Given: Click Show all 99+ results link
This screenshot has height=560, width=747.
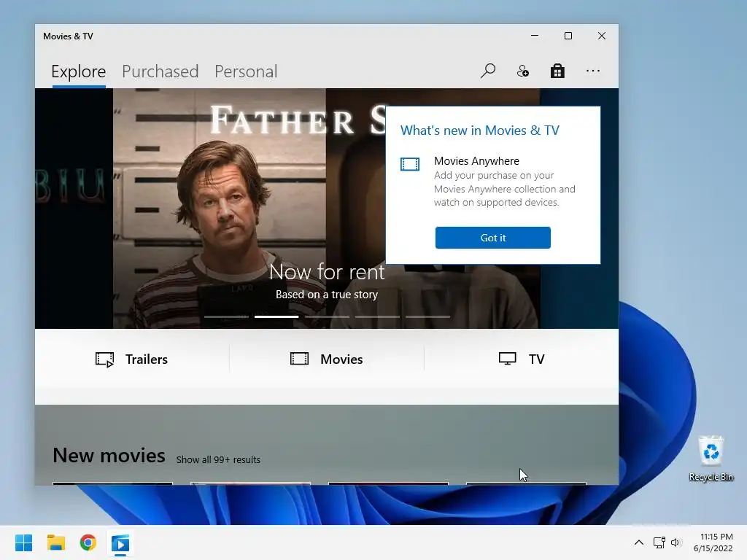Looking at the screenshot, I should (x=218, y=459).
